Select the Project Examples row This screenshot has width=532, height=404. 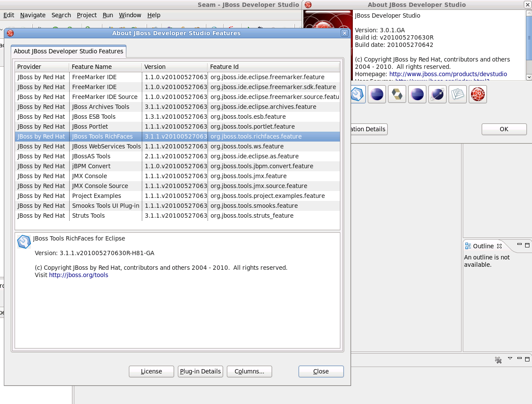(177, 196)
